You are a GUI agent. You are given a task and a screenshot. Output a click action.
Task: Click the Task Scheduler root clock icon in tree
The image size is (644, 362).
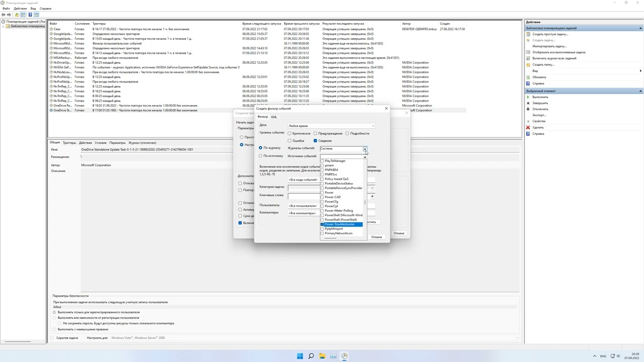[x=4, y=22]
